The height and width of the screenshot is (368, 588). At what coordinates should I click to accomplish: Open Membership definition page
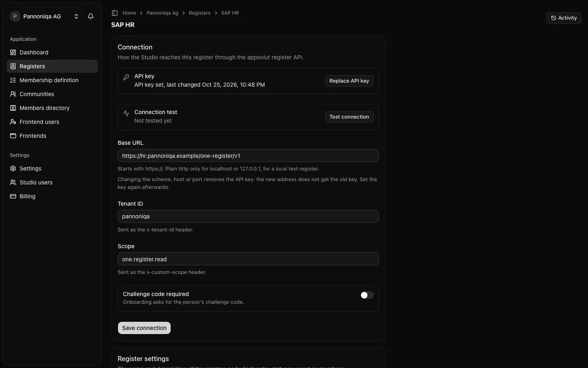pyautogui.click(x=52, y=80)
